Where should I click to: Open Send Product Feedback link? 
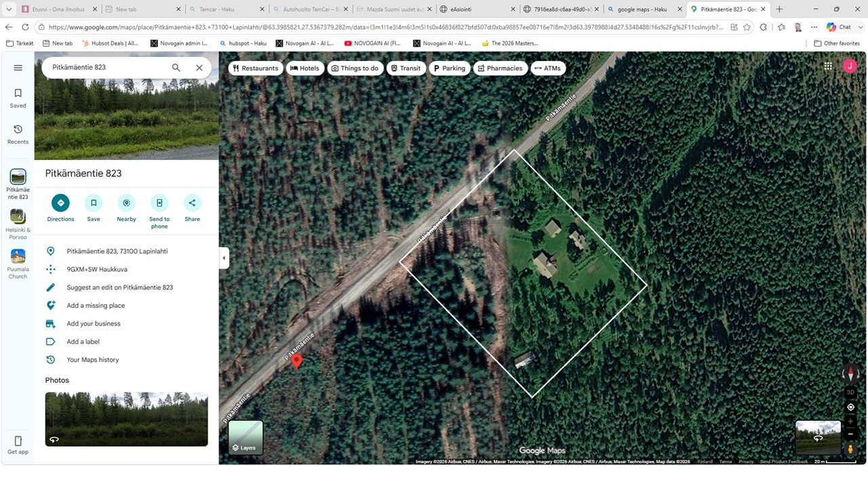783,462
